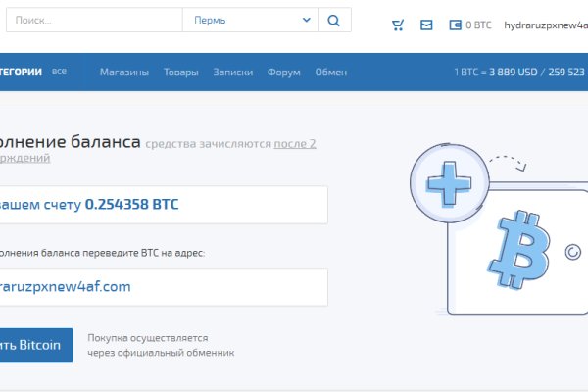Open the shopping cart icon

tap(397, 25)
